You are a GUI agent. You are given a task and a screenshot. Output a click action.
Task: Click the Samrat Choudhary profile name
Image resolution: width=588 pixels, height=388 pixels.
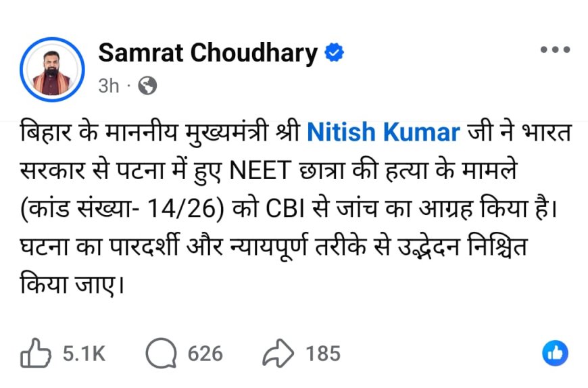(x=208, y=53)
